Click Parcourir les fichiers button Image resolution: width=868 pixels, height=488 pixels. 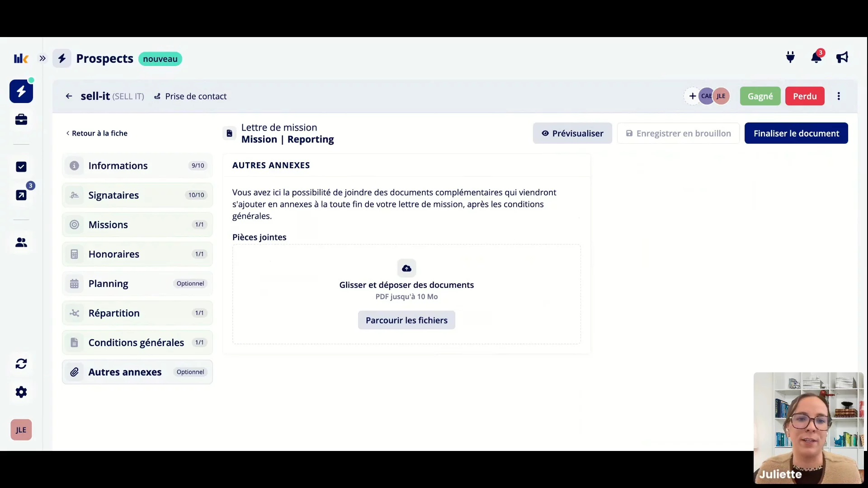tap(406, 320)
